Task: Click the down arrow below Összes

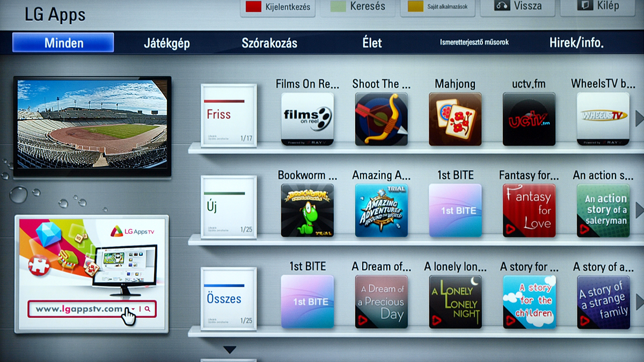Action: pyautogui.click(x=230, y=350)
